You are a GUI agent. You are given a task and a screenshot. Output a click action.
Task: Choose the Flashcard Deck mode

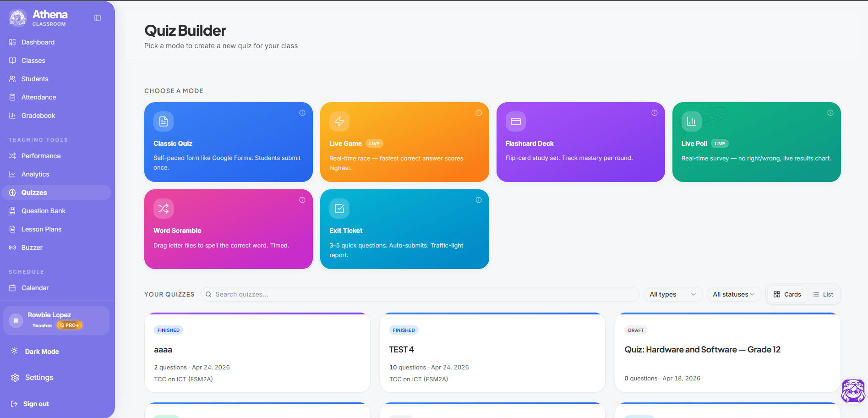click(580, 142)
